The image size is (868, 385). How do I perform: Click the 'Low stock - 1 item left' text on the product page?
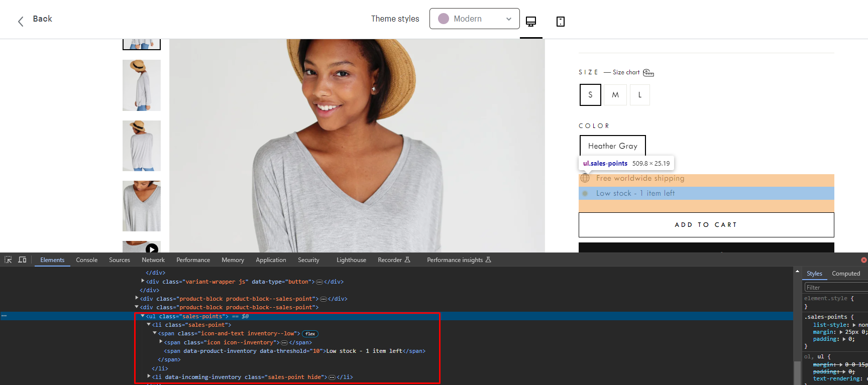click(635, 193)
